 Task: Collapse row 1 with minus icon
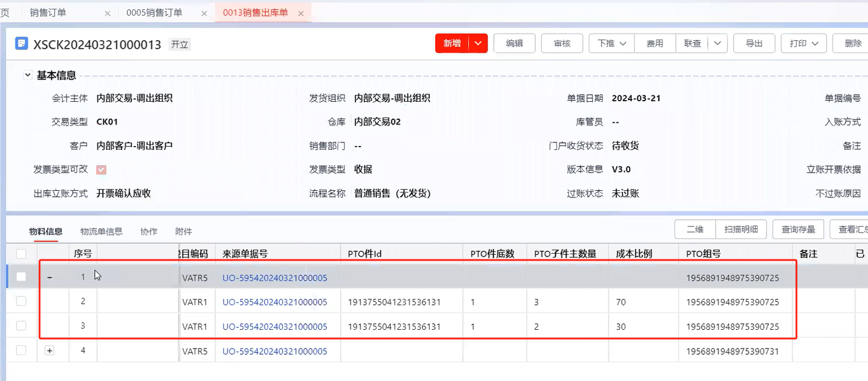[49, 278]
